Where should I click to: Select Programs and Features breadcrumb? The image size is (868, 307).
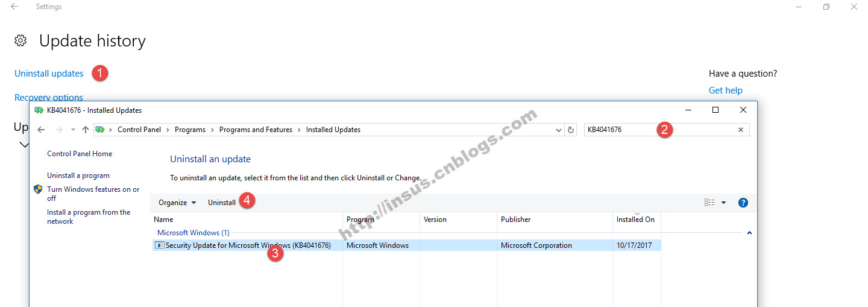point(256,130)
